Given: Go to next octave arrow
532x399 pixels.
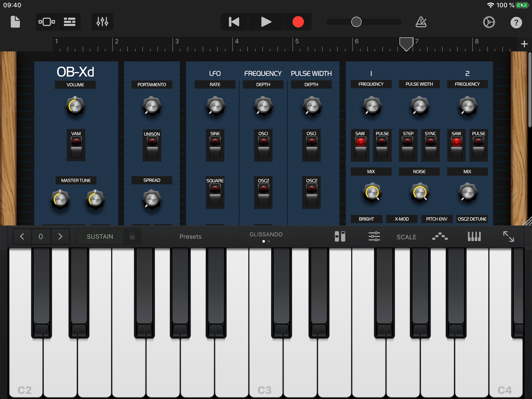Looking at the screenshot, I should pos(60,237).
